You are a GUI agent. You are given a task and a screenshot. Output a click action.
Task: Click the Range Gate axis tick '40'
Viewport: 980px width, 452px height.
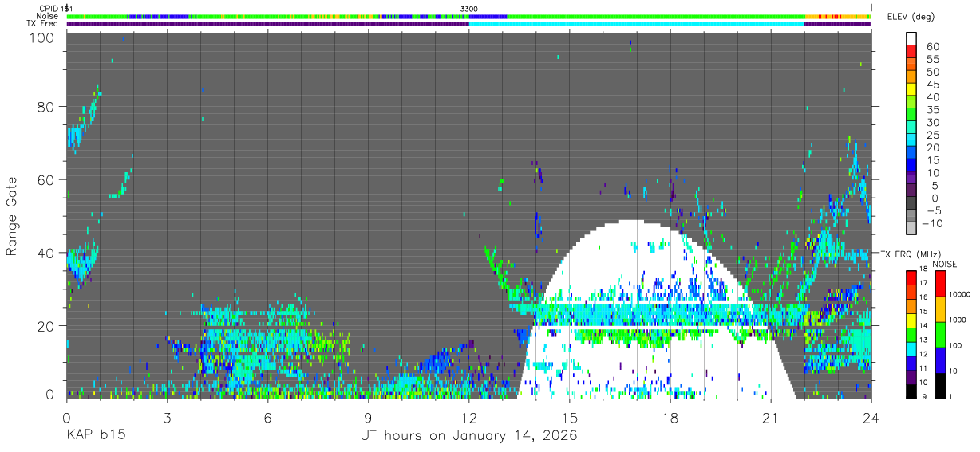coord(46,253)
